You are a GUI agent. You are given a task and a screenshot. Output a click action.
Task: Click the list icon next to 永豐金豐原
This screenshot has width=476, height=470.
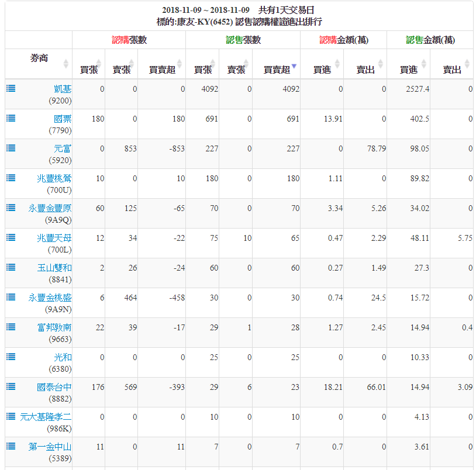11,208
